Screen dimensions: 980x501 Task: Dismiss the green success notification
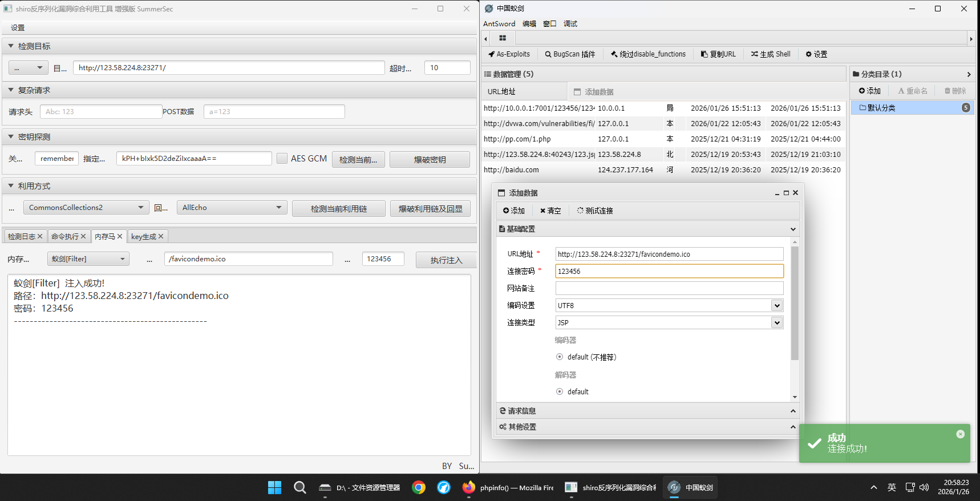point(961,434)
